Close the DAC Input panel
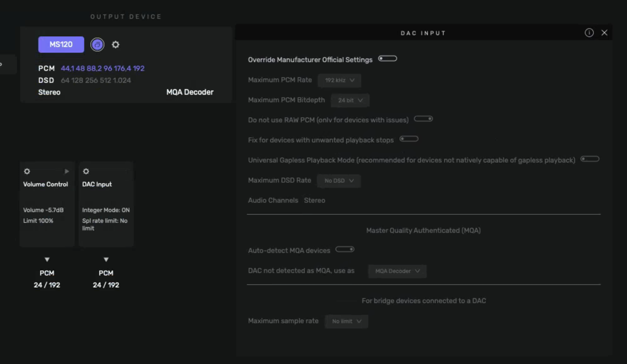Viewport: 627px width, 364px height. (x=604, y=33)
